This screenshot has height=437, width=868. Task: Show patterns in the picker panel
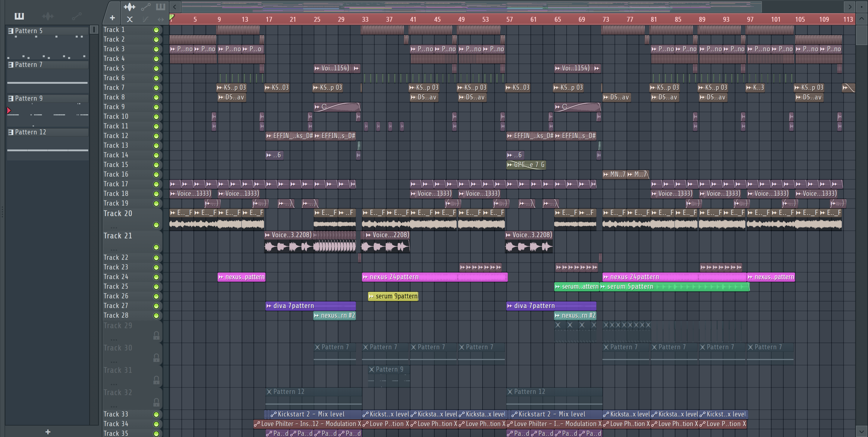point(19,16)
